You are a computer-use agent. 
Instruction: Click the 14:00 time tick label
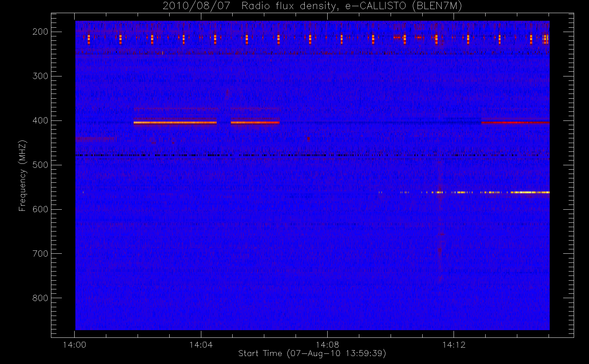click(x=75, y=345)
